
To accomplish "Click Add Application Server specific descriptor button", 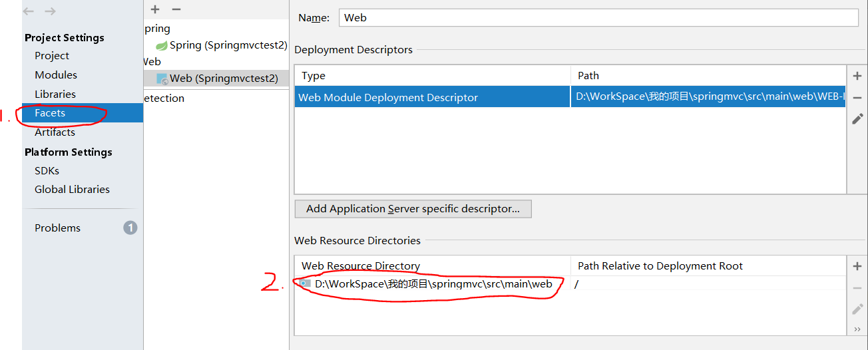I will (413, 209).
